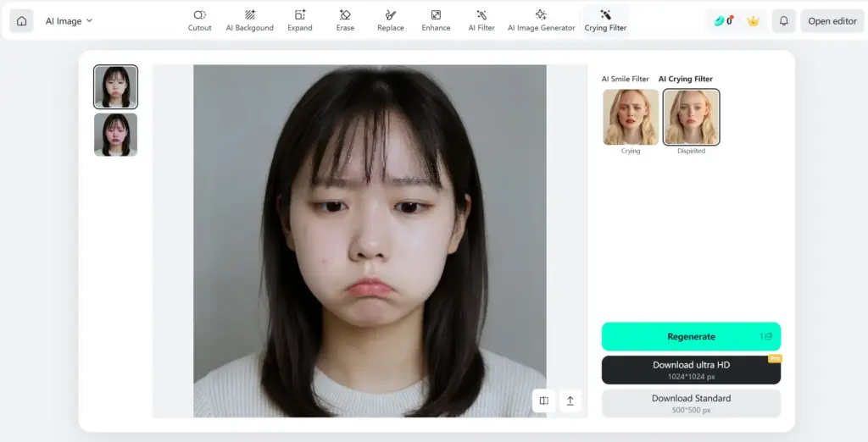Image resolution: width=868 pixels, height=442 pixels.
Task: Switch to the AI Smile Filter tab
Action: coord(625,79)
